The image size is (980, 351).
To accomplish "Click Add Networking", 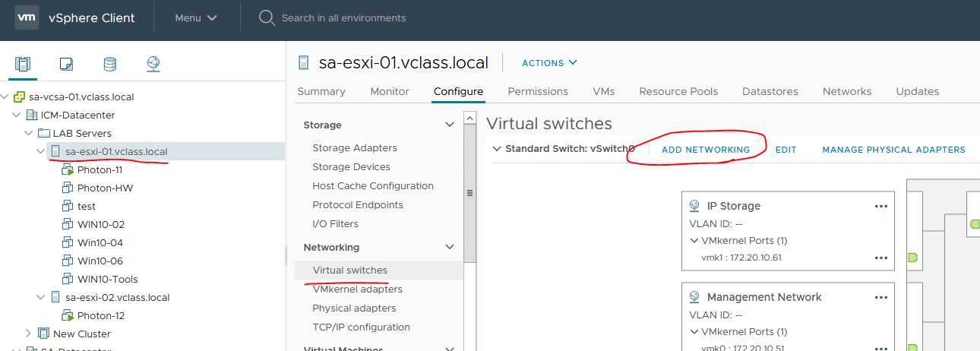I will pos(706,150).
